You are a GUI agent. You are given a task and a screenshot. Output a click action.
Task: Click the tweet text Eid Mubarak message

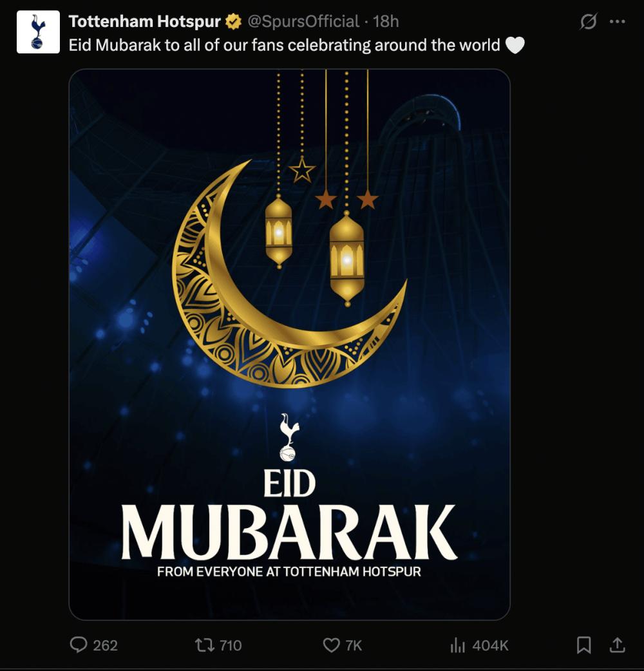285,45
